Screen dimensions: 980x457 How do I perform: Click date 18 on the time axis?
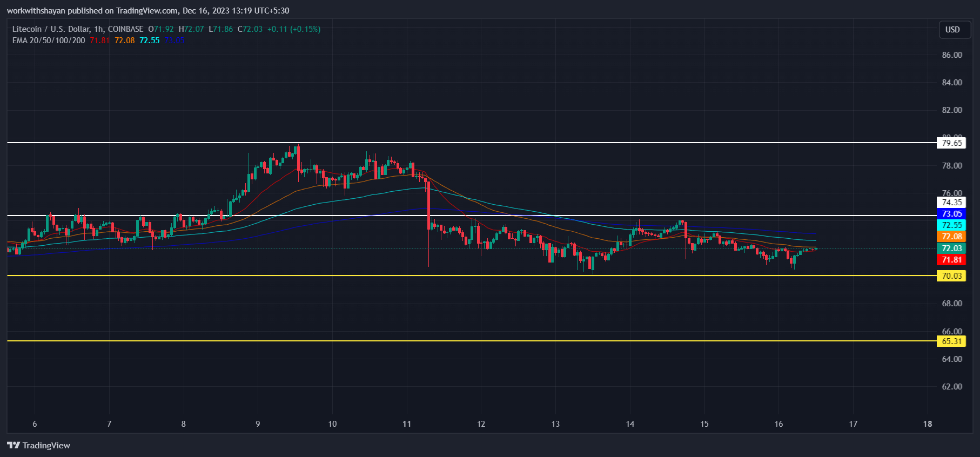point(928,424)
